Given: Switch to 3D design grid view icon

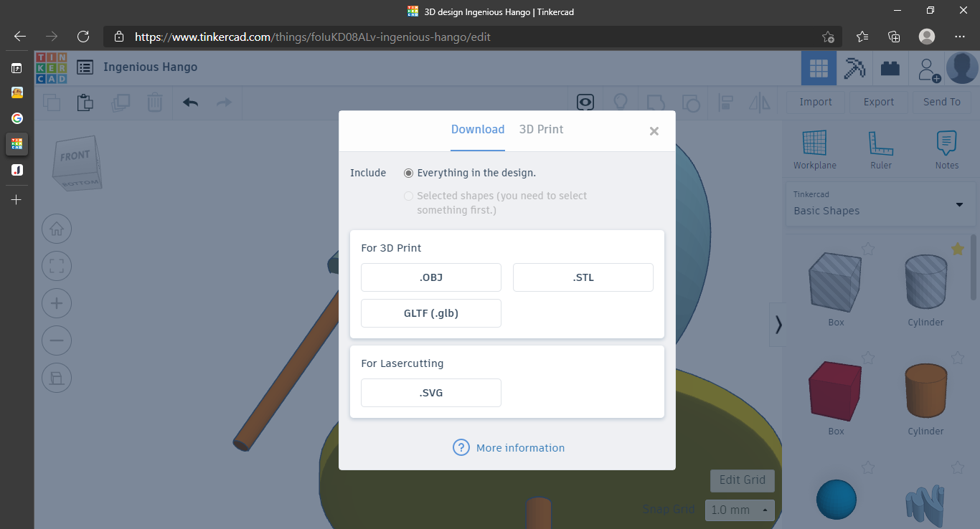Looking at the screenshot, I should (819, 68).
